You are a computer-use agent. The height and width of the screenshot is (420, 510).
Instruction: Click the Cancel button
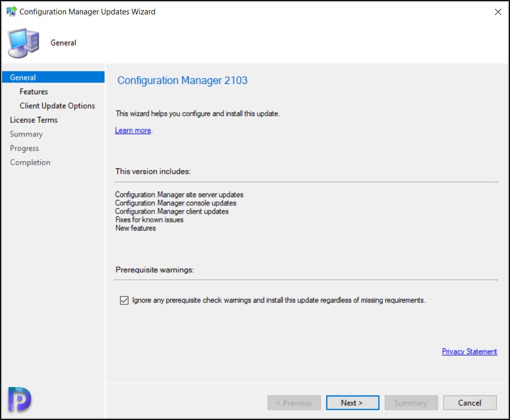[x=470, y=403]
